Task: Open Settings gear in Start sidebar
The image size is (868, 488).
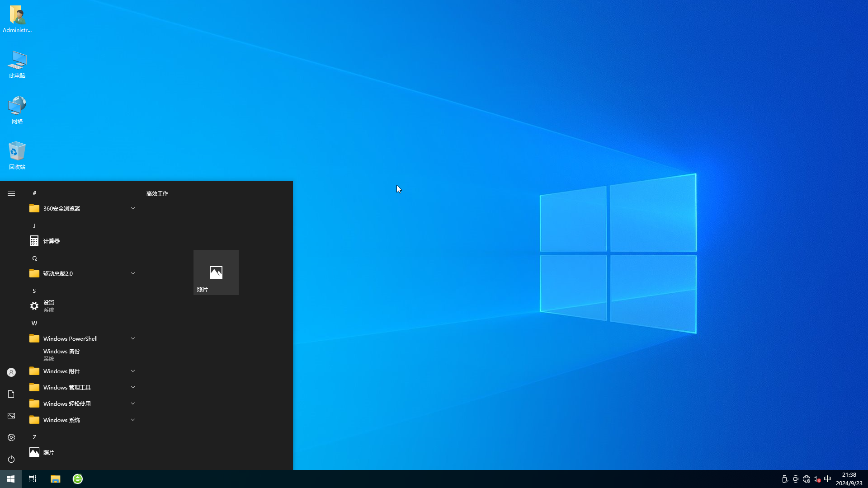Action: (11, 437)
